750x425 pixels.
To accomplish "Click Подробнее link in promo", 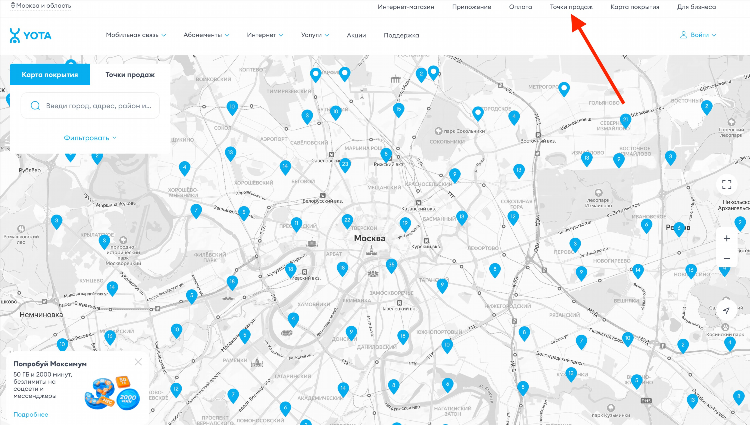I will coord(31,414).
